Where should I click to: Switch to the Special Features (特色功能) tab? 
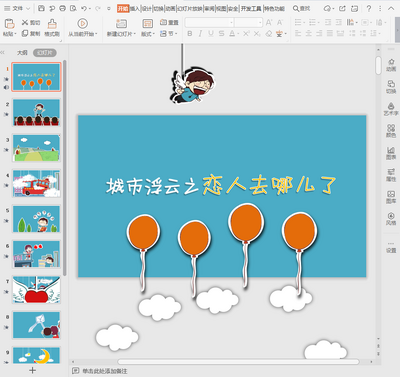[x=275, y=8]
